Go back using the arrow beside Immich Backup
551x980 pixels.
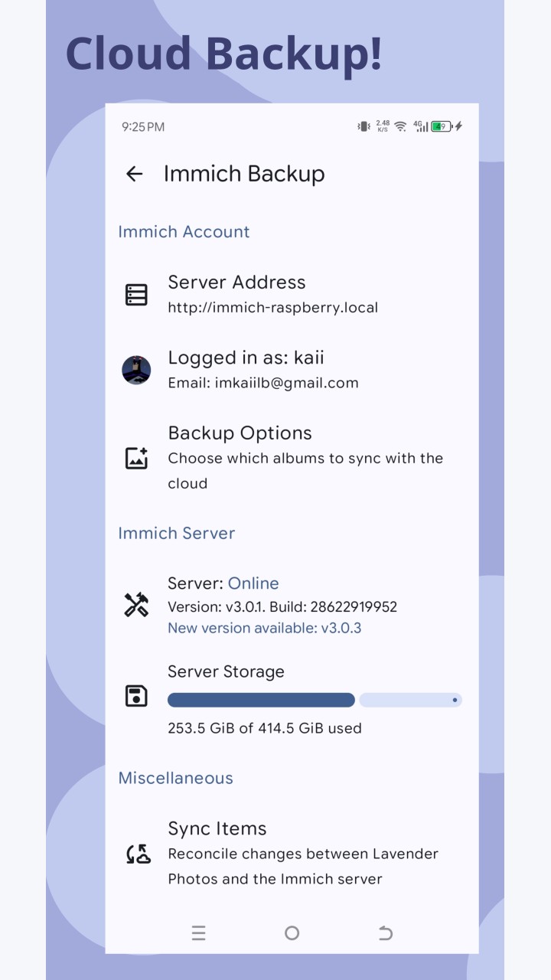[135, 174]
